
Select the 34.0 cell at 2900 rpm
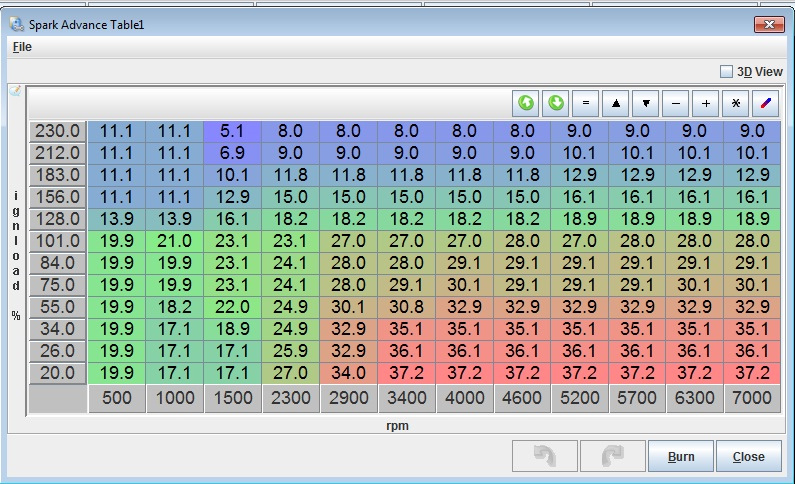(348, 373)
